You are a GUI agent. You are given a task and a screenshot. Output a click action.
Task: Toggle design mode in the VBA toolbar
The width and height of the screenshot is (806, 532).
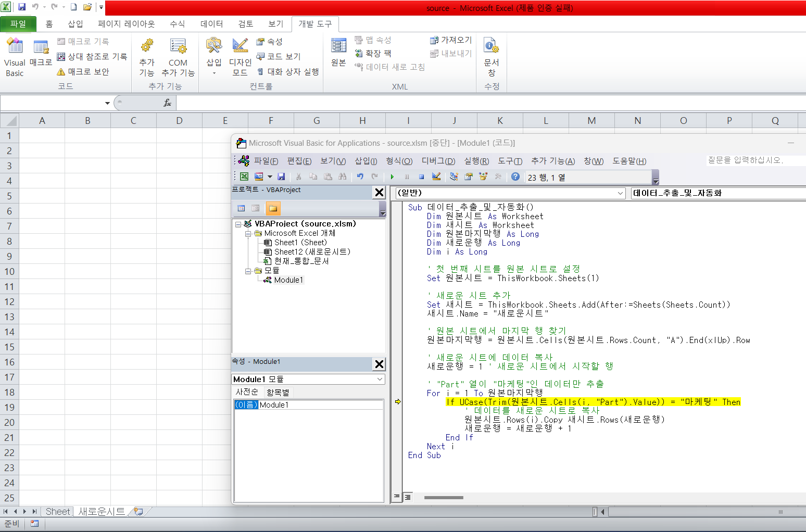point(436,177)
